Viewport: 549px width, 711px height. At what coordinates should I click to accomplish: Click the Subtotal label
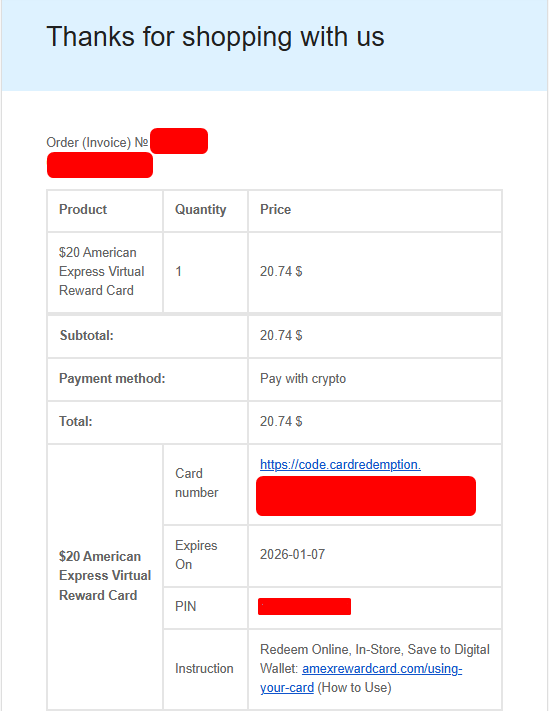coord(87,336)
